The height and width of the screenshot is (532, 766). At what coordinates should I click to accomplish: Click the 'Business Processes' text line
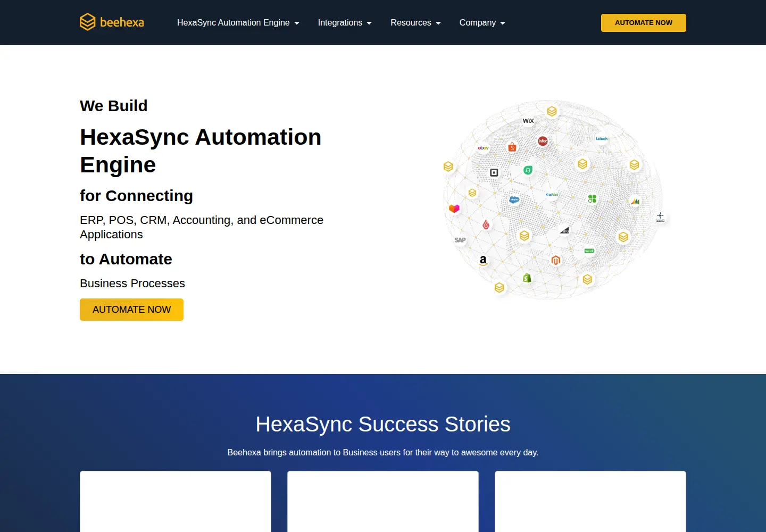132,284
